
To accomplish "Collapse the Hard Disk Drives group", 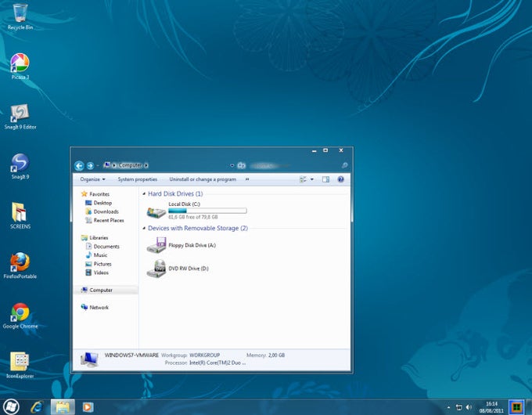I will [144, 194].
